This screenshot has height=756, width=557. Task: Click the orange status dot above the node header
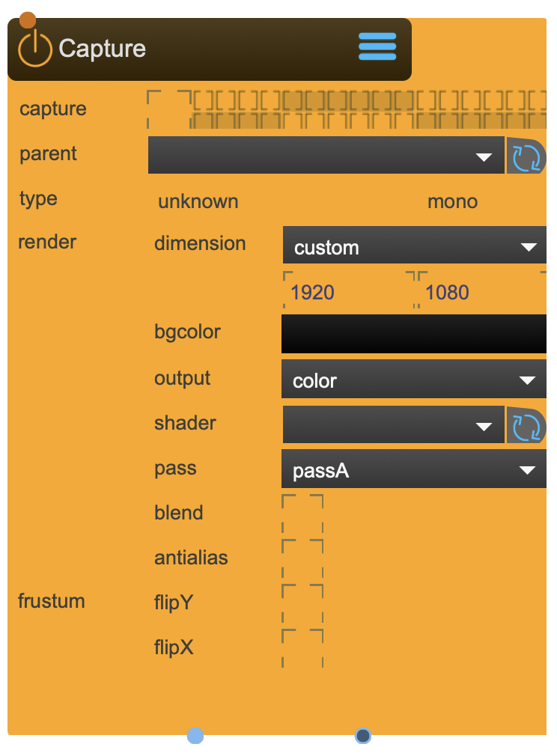click(28, 19)
